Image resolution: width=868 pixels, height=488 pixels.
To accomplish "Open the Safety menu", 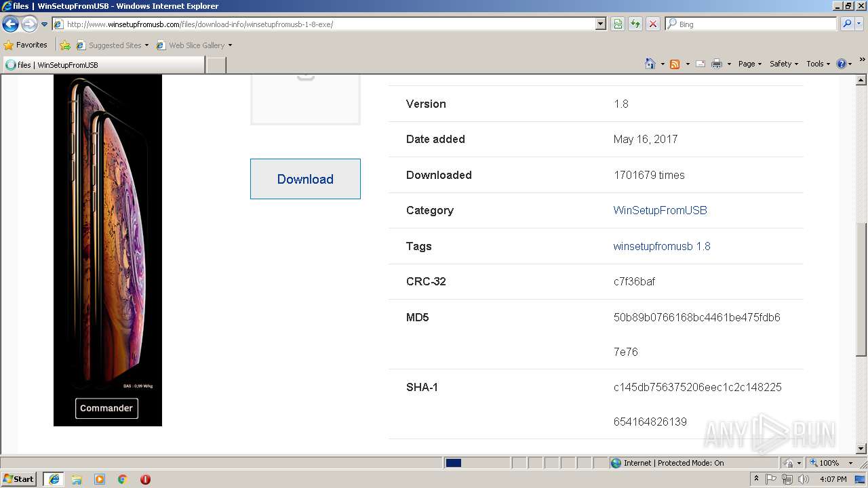I will (x=784, y=64).
